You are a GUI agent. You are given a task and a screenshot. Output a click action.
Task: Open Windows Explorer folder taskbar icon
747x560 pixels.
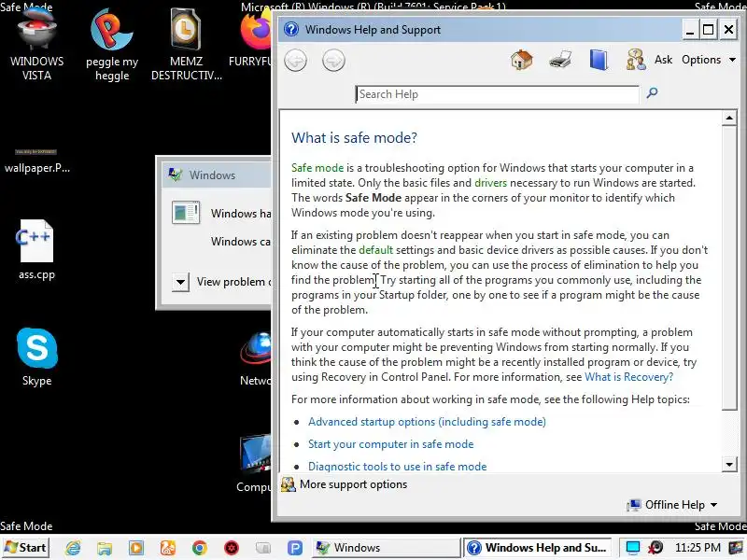coord(105,548)
